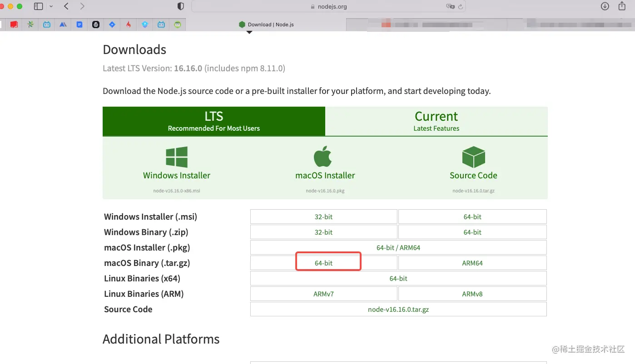Click the macOS Binary (.tar.gz) row label
This screenshot has width=635, height=364.
pyautogui.click(x=147, y=263)
